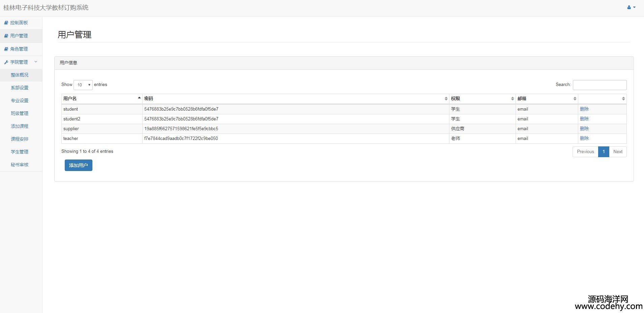The height and width of the screenshot is (313, 644).
Task: Open 整体概况 in the sidebar
Action: [20, 75]
